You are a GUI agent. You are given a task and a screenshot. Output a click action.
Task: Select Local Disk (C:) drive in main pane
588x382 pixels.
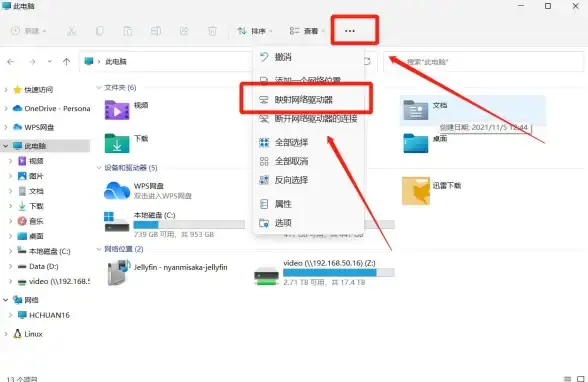click(174, 224)
